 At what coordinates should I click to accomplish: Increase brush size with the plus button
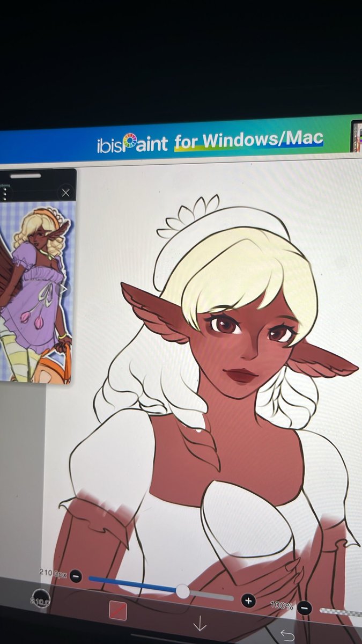pyautogui.click(x=248, y=601)
